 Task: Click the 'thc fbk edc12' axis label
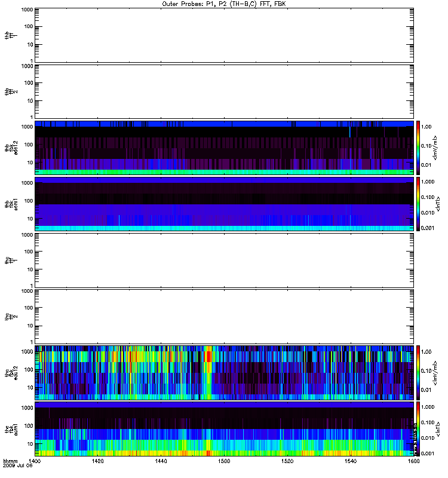tap(11, 373)
